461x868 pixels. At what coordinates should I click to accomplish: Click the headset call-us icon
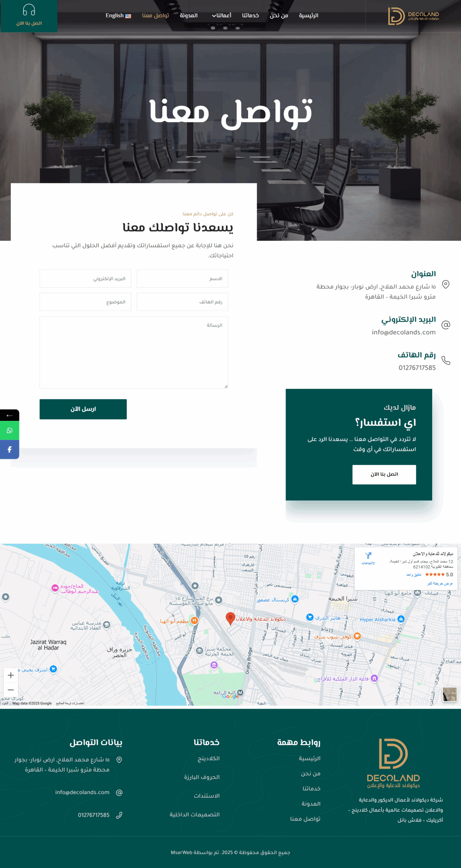(x=29, y=10)
